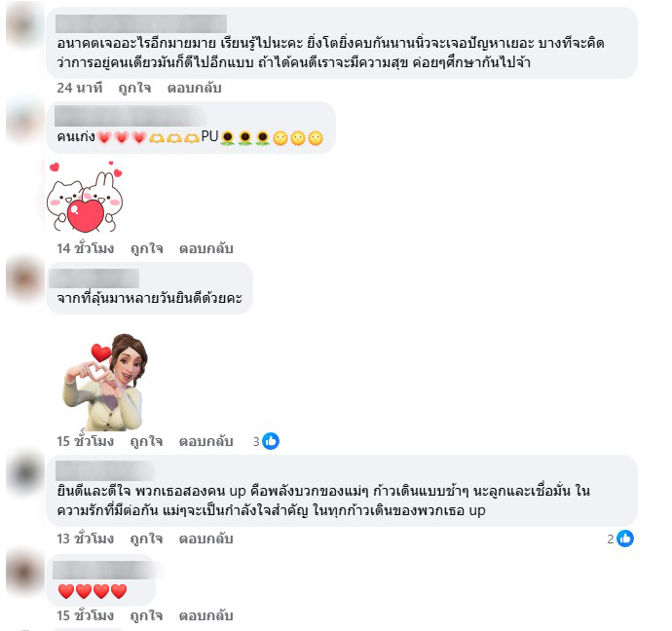Image resolution: width=672 pixels, height=631 pixels.
Task: Open profile picture of the first commenter
Action: pos(23,25)
